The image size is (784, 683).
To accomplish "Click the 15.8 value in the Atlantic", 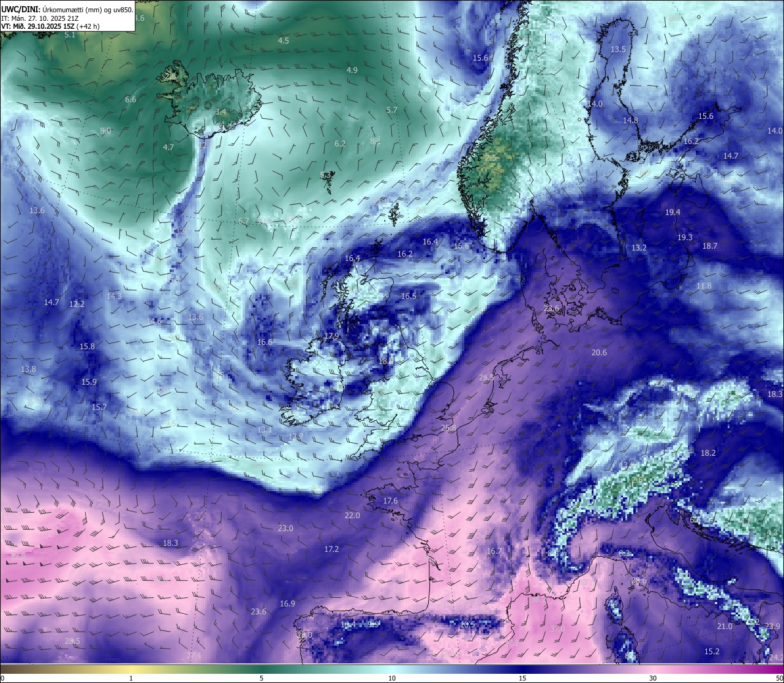I will click(88, 346).
